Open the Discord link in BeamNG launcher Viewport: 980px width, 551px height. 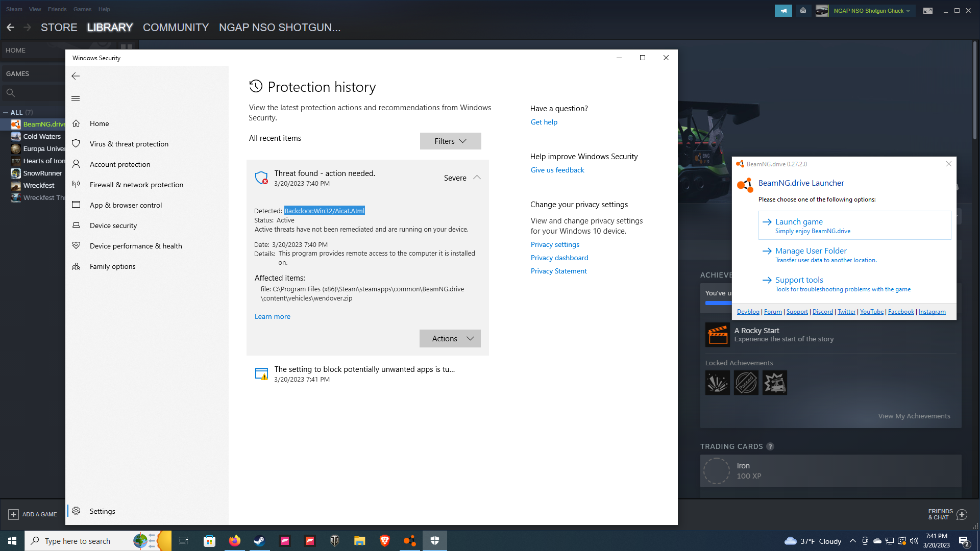tap(822, 312)
